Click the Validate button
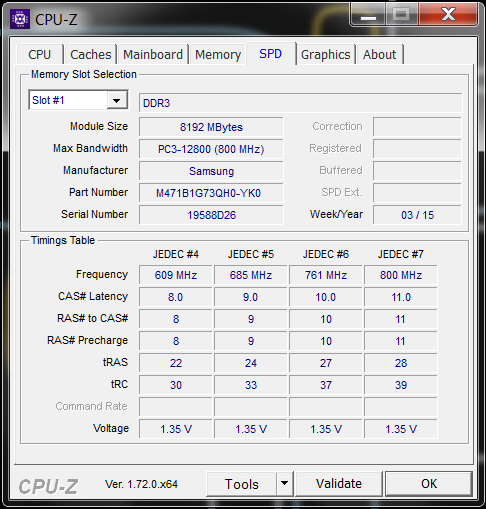The width and height of the screenshot is (486, 509). [339, 484]
